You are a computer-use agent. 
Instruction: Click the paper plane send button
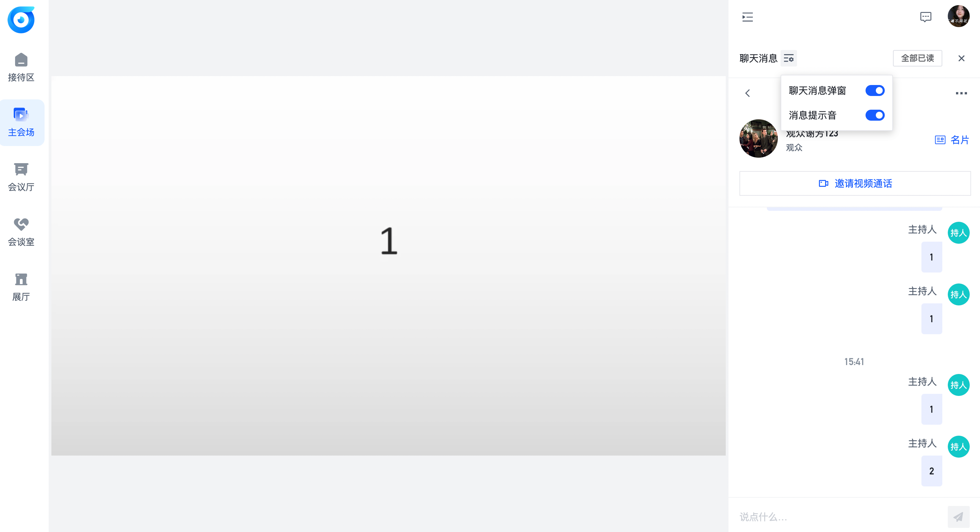(958, 517)
